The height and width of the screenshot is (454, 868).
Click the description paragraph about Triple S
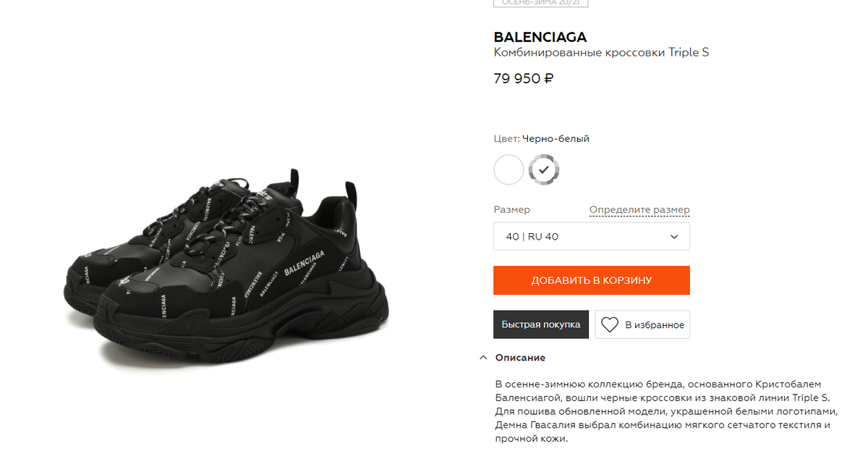pyautogui.click(x=666, y=411)
